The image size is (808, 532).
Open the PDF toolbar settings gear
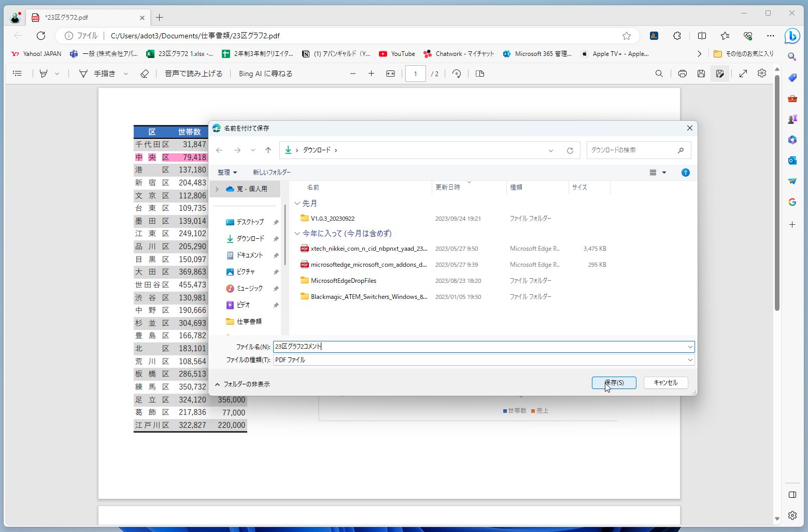762,74
